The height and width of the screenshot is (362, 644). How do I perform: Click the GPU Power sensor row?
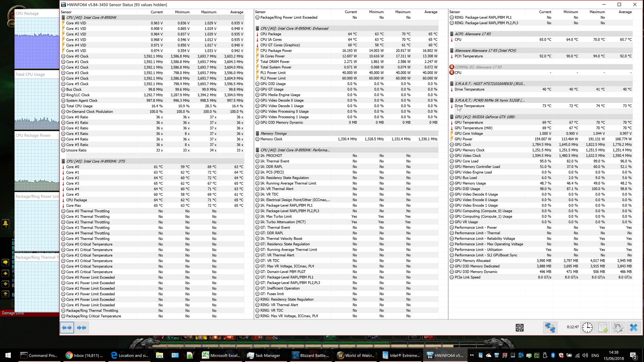pyautogui.click(x=541, y=139)
